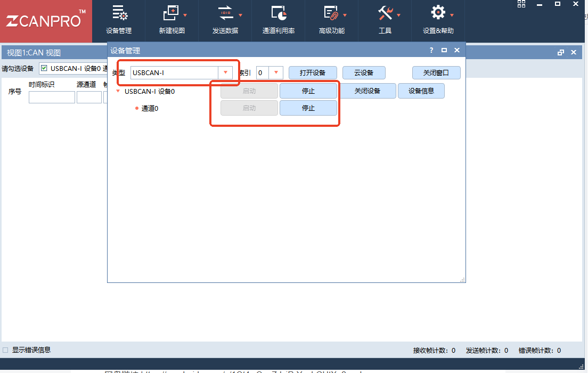Expand the 新建视图 dropdown arrow
The width and height of the screenshot is (588, 373).
pyautogui.click(x=185, y=15)
